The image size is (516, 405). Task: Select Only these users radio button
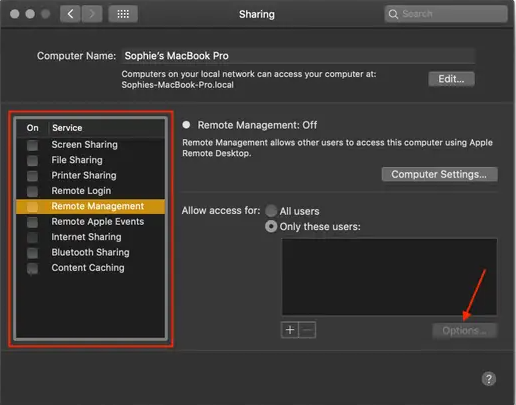(271, 227)
